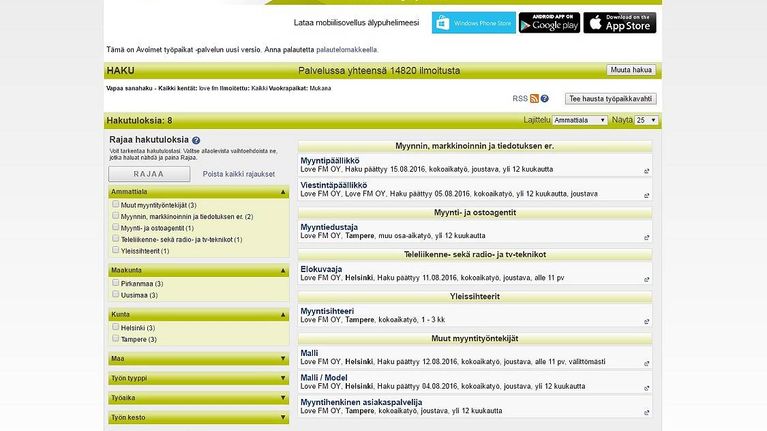Image resolution: width=767 pixels, height=431 pixels.
Task: Expand the Työn tyyppi filter section
Action: coord(199,378)
